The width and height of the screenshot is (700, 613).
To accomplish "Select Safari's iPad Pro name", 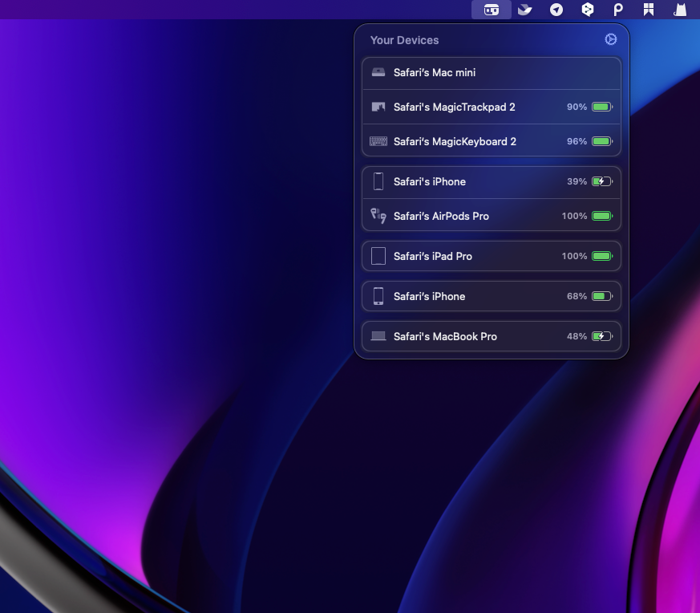I will 433,256.
